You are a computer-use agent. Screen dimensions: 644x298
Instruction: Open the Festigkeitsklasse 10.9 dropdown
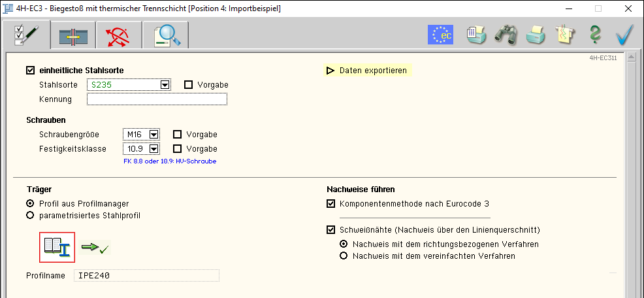coord(154,149)
